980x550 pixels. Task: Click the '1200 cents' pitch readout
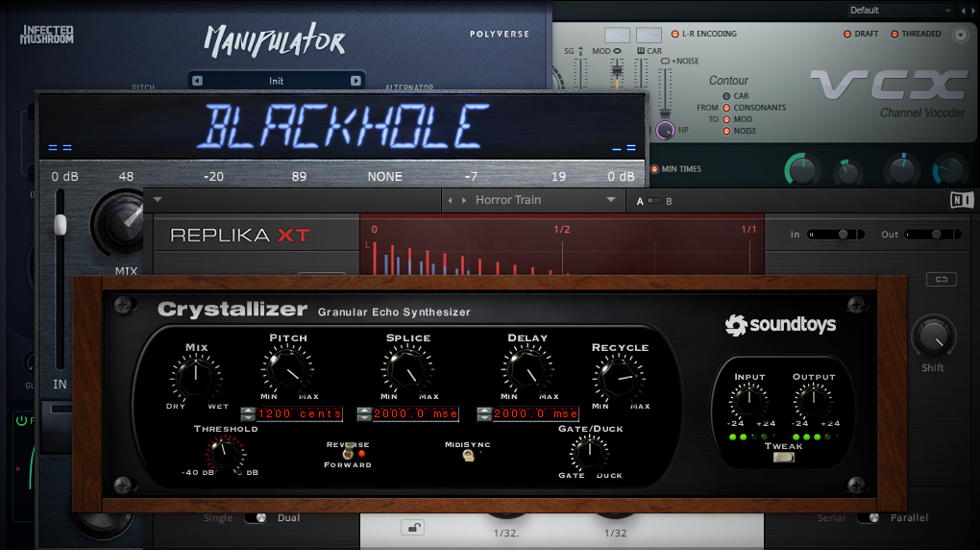300,413
